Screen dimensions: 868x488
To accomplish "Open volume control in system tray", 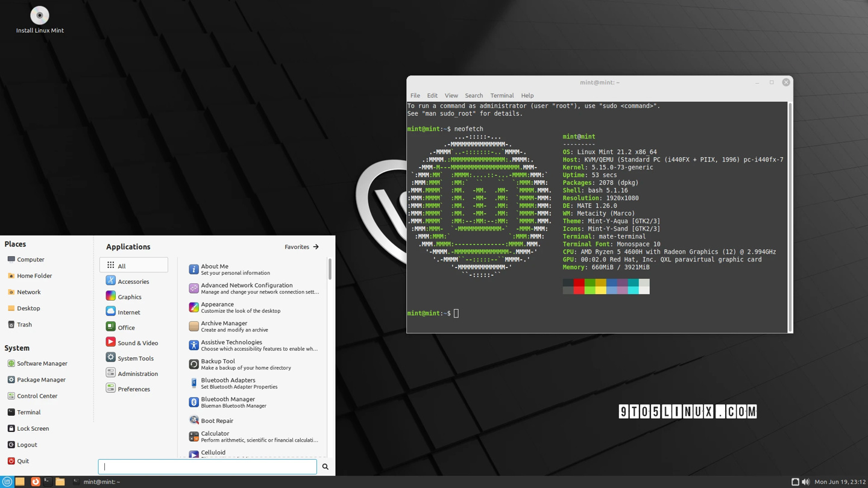I will [x=805, y=482].
